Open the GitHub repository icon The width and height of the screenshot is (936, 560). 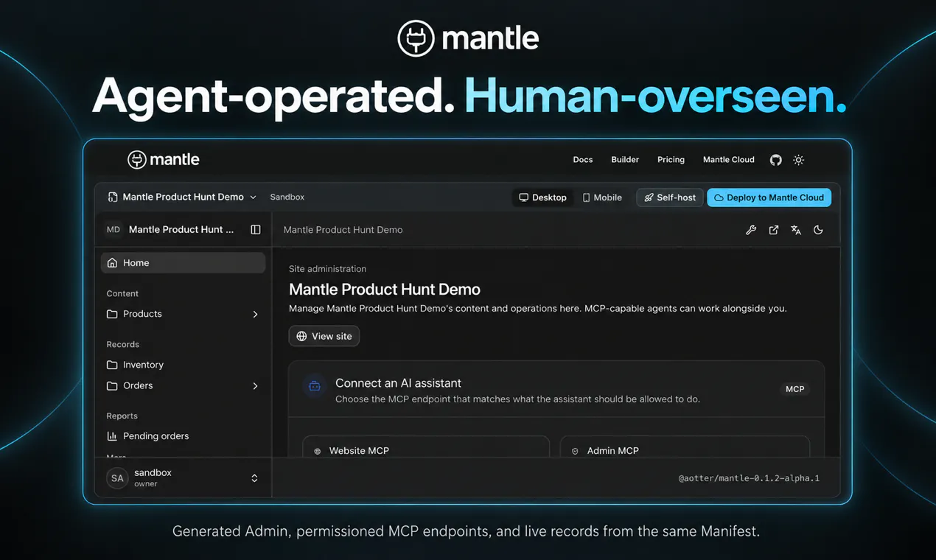pyautogui.click(x=775, y=160)
